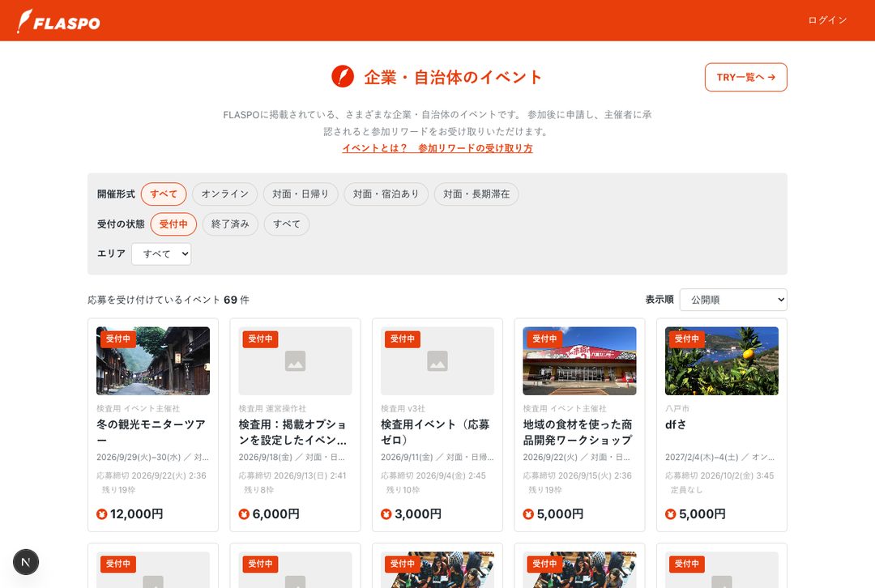Click the ログイン login link
Viewport: 875px width, 588px height.
[x=827, y=20]
